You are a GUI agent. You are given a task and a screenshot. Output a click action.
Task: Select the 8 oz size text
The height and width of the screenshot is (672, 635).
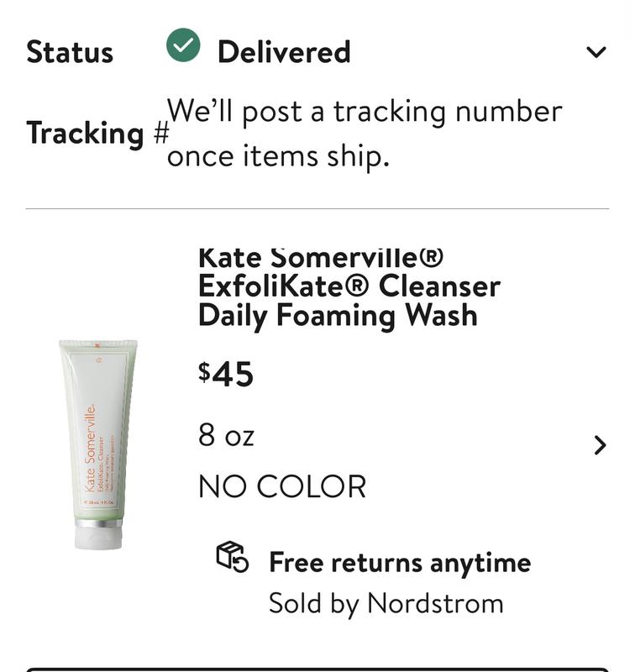point(226,435)
